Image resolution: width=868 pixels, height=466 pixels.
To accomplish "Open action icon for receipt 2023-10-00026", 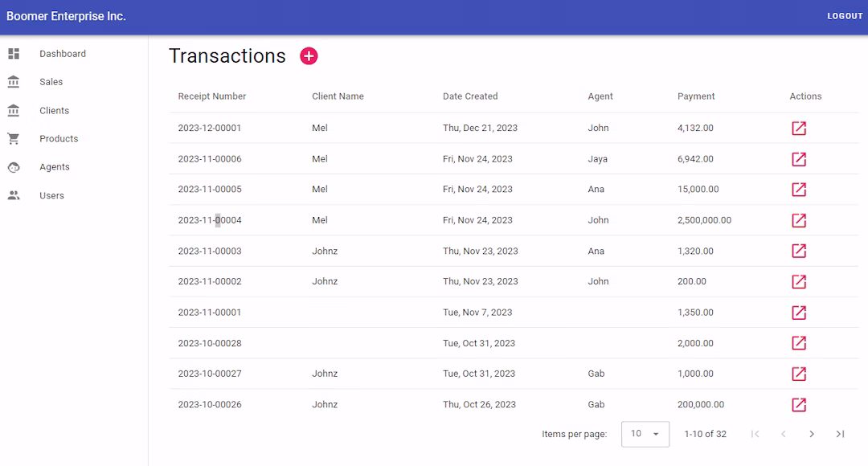I will pos(799,404).
